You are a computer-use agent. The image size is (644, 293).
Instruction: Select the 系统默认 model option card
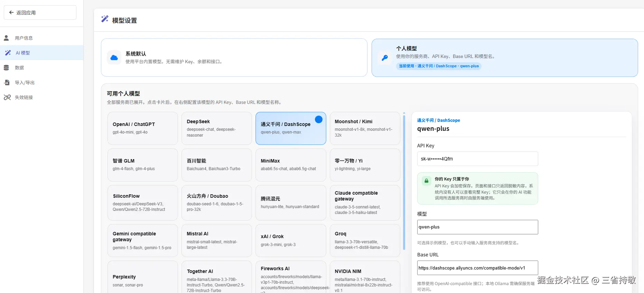(234, 58)
